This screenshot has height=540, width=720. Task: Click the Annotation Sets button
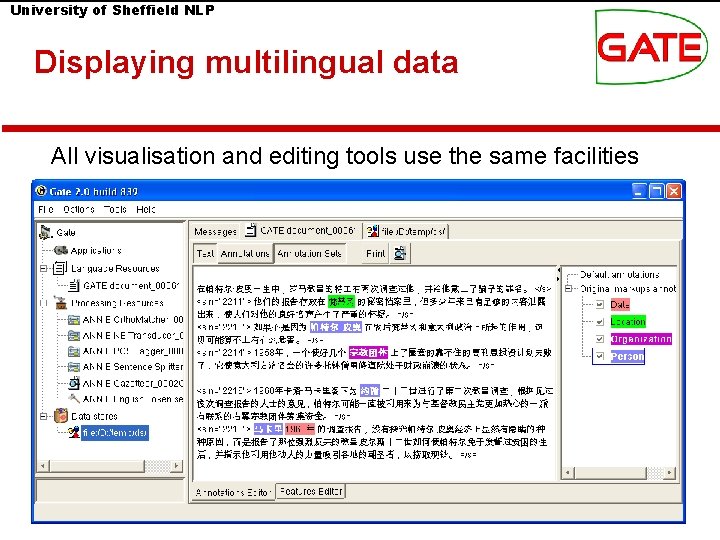pyautogui.click(x=309, y=253)
